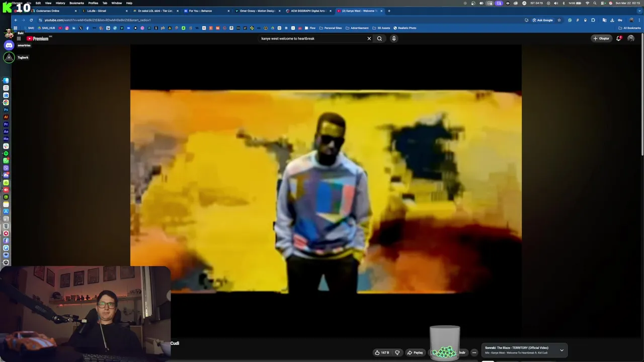
Task: Expand the Sonraki playlist panel chevron
Action: pyautogui.click(x=562, y=350)
